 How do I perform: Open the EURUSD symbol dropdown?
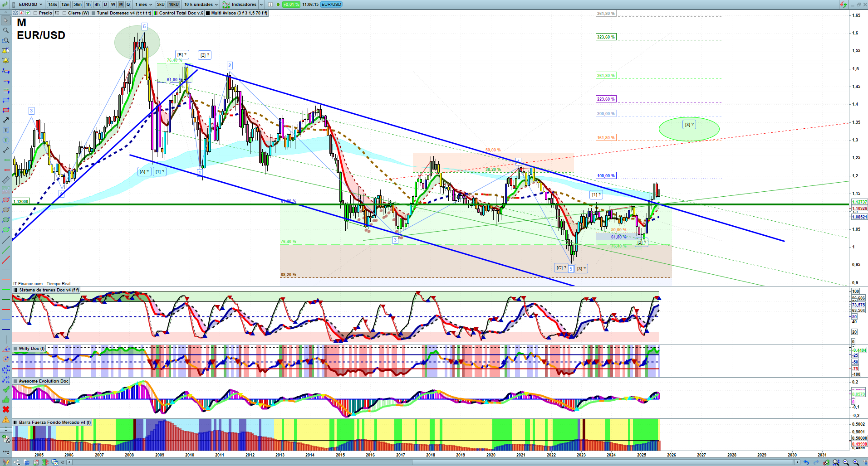pos(30,5)
